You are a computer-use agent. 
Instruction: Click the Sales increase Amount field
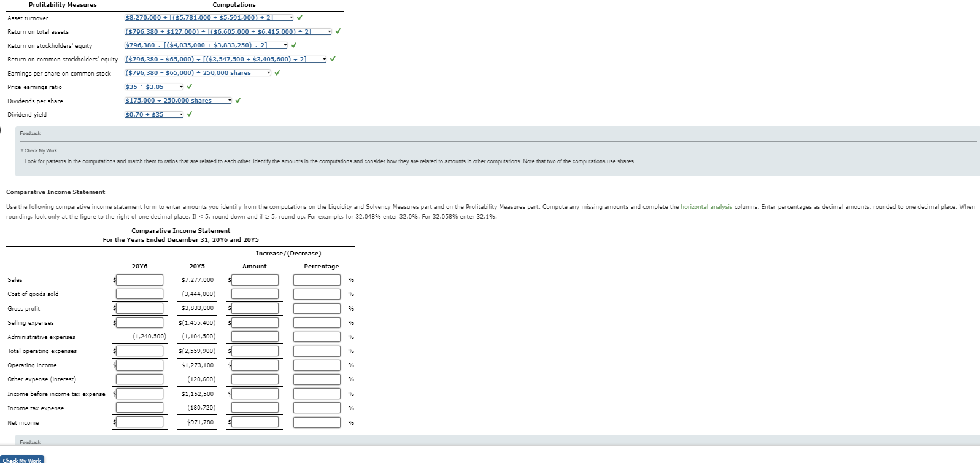coord(255,280)
